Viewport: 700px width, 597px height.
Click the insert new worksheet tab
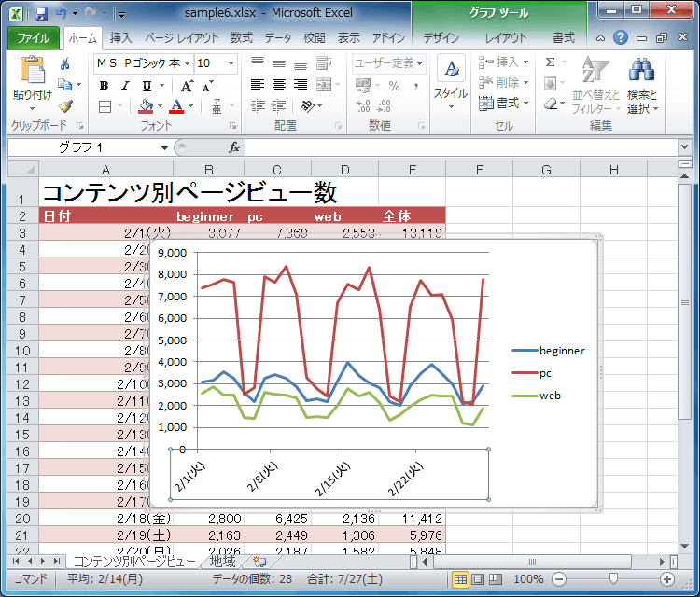click(259, 562)
